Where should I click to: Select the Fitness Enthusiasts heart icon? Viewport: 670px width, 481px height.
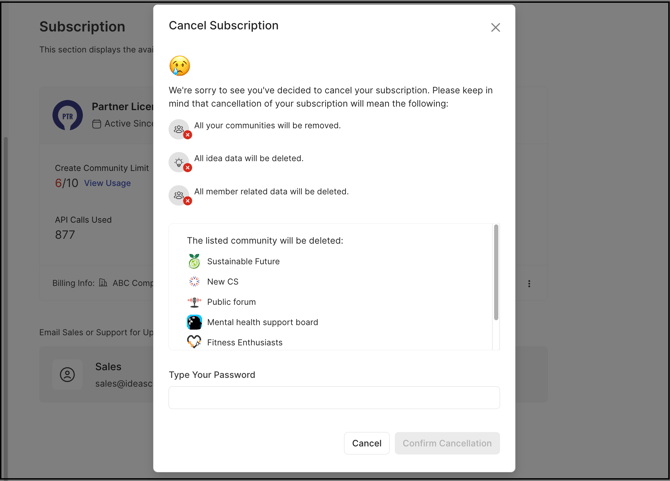[194, 342]
